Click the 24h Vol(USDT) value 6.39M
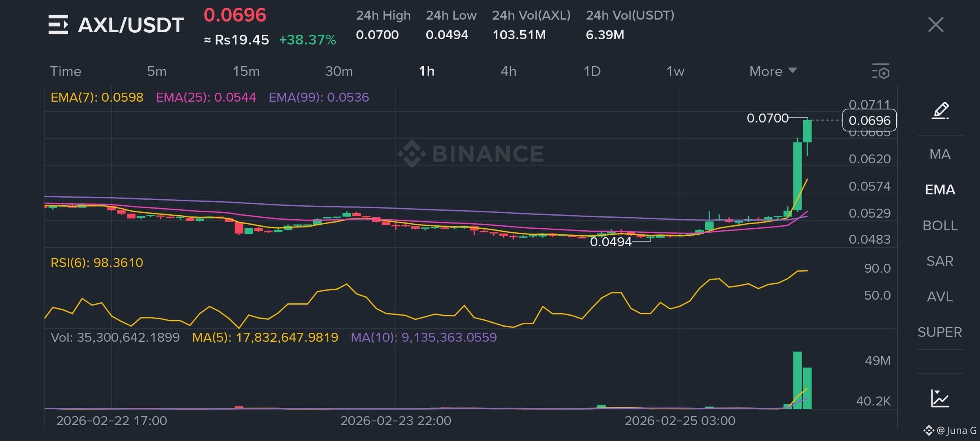 click(x=605, y=35)
